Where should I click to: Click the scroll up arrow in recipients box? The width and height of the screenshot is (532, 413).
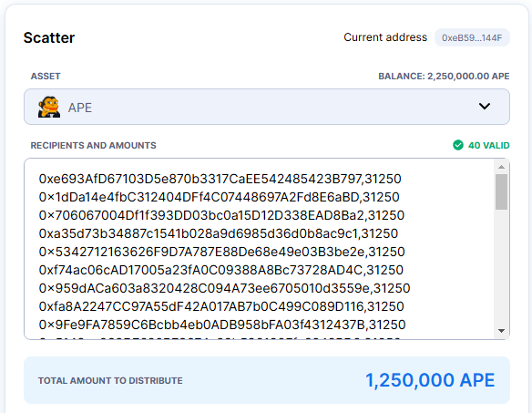click(501, 167)
